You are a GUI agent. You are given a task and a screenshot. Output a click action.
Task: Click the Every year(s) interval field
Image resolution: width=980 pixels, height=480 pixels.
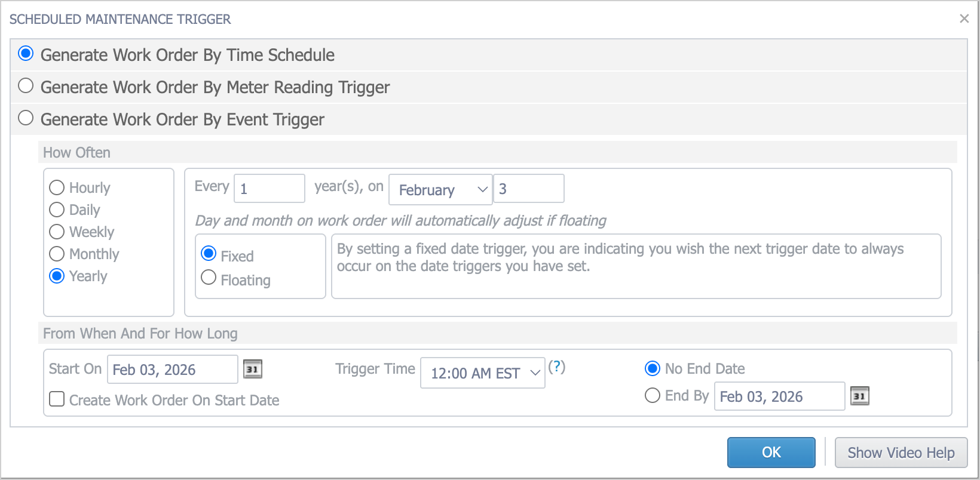coord(269,189)
